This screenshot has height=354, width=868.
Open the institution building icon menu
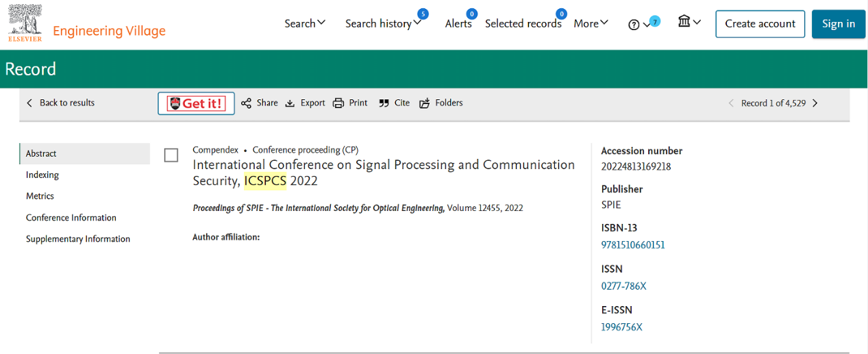tap(689, 22)
